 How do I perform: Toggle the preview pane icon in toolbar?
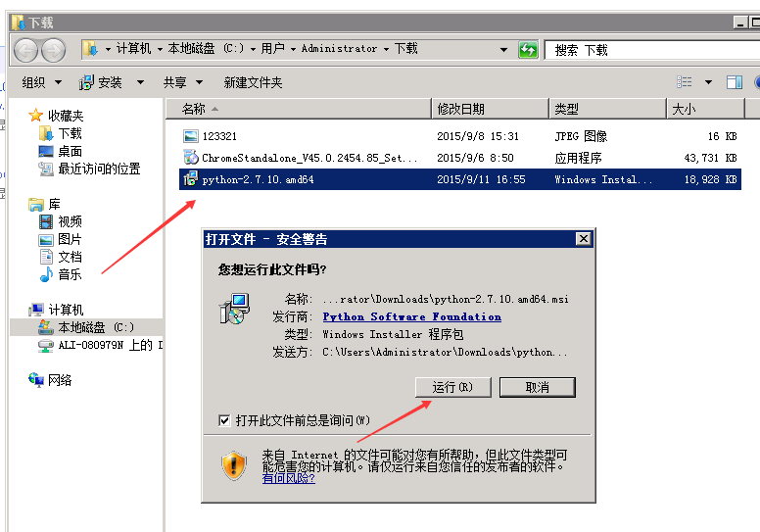click(x=734, y=82)
